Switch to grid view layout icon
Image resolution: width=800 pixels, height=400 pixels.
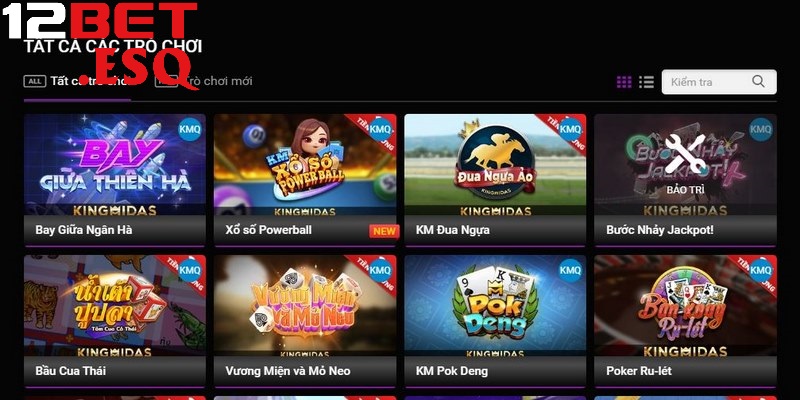coord(623,82)
